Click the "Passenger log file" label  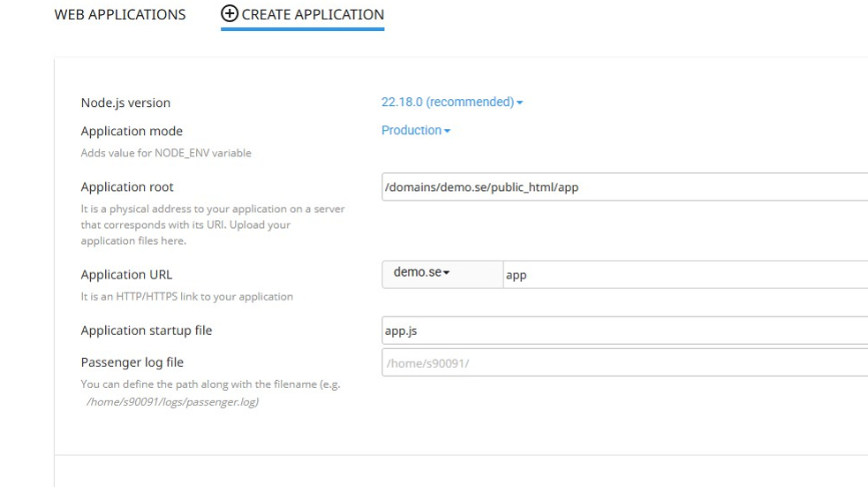[x=132, y=362]
